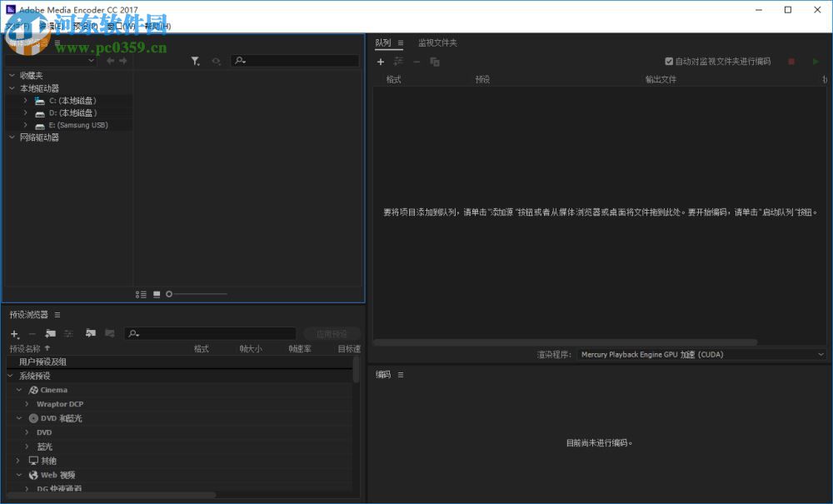Click the Duplicate icon in the queue toolbar

[x=434, y=62]
